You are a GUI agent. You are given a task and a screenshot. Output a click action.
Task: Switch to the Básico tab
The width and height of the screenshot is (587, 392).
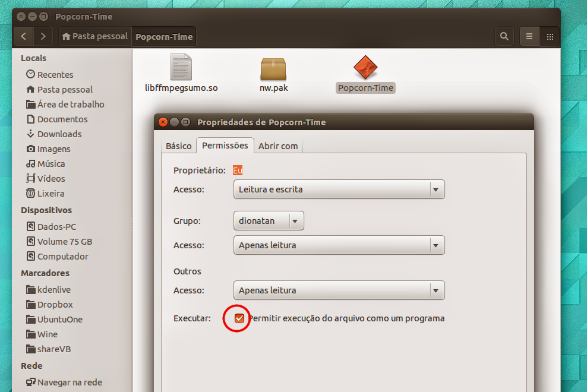click(179, 146)
